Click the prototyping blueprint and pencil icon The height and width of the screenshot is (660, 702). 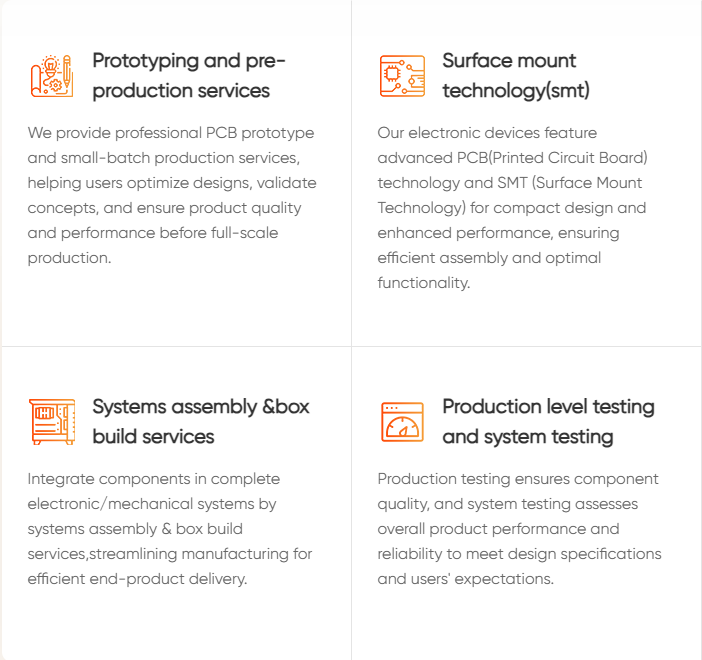pos(52,76)
